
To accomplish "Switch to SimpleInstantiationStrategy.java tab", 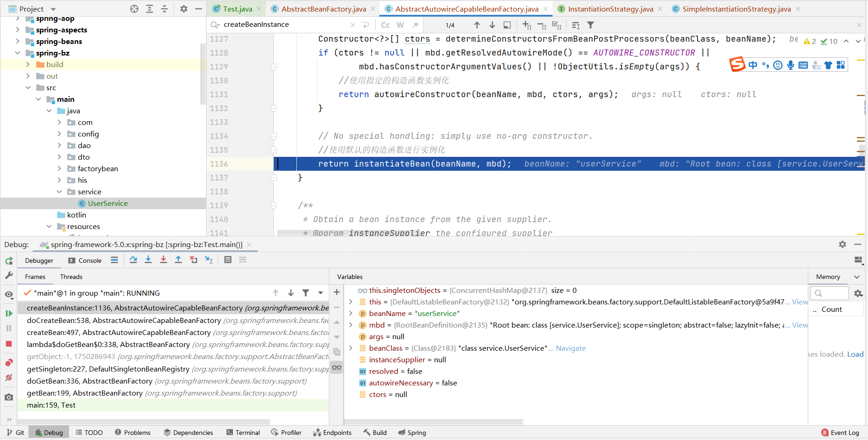I will (736, 9).
